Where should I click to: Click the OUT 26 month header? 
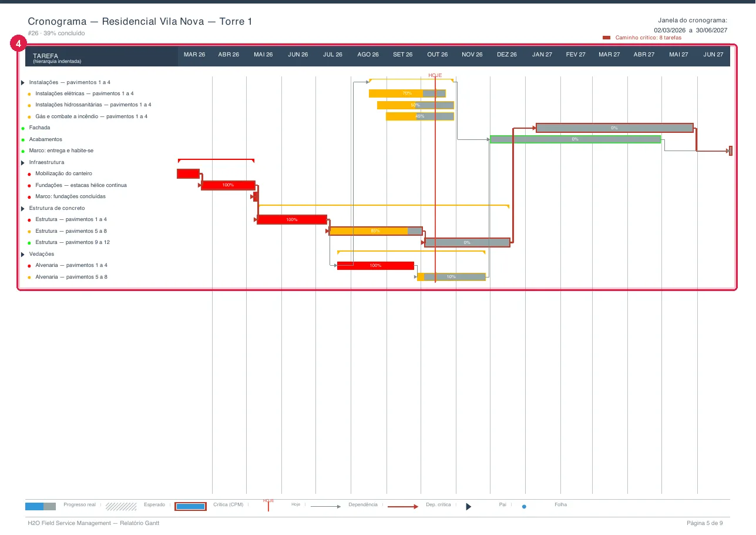coord(438,55)
